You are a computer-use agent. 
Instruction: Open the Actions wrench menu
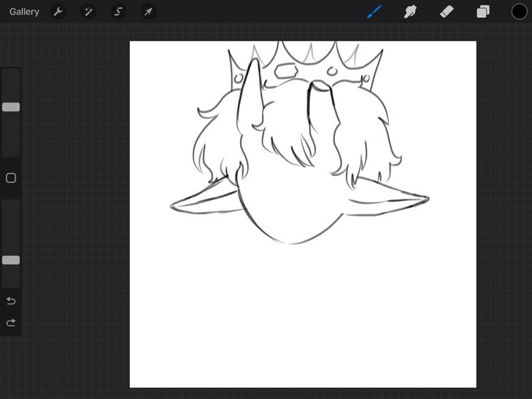(x=59, y=12)
